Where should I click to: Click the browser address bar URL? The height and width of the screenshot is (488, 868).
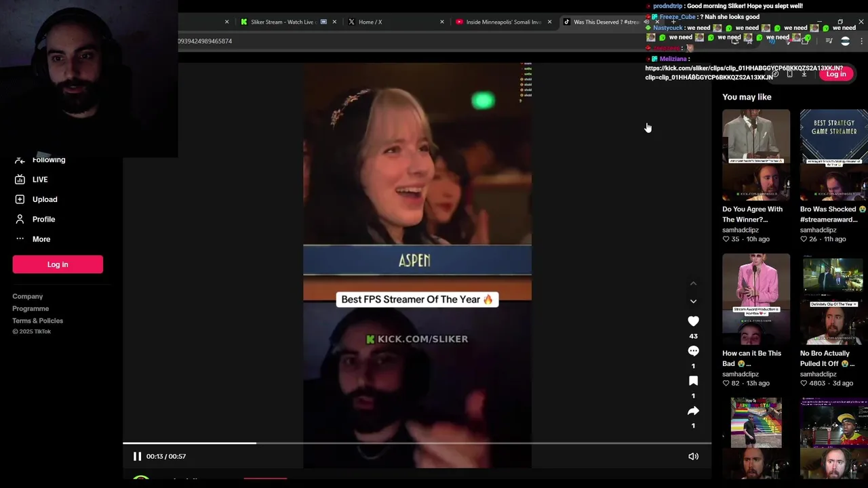205,41
